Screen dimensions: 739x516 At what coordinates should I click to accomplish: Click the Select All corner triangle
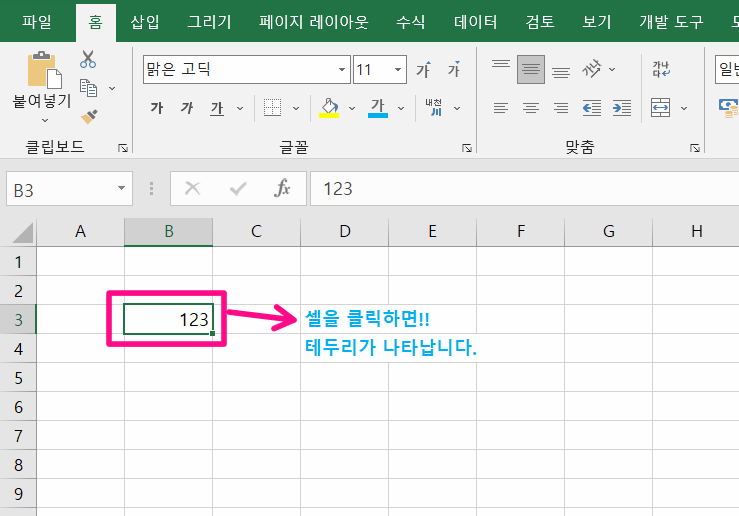click(22, 233)
